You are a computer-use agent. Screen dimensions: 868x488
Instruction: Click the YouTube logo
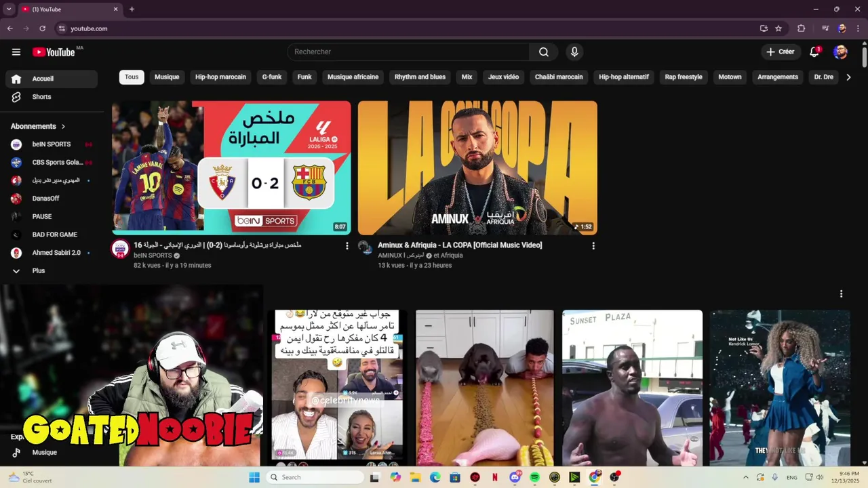(54, 52)
